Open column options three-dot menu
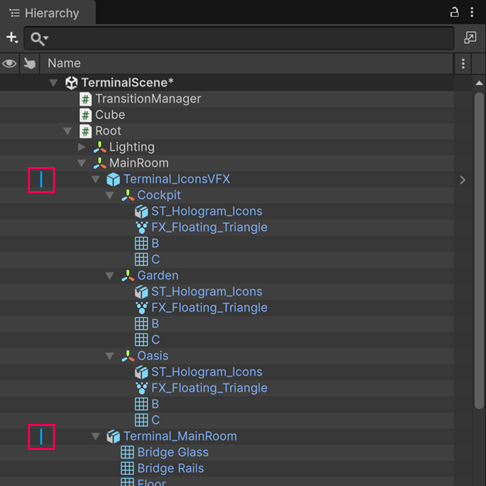Screen dimensions: 486x486 pyautogui.click(x=463, y=63)
